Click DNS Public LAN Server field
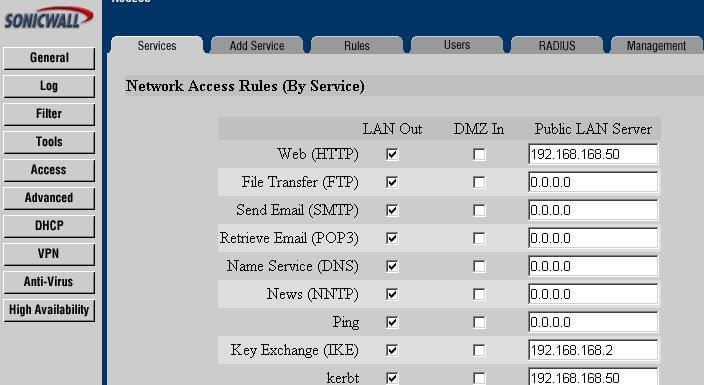704x385 pixels. [x=593, y=266]
